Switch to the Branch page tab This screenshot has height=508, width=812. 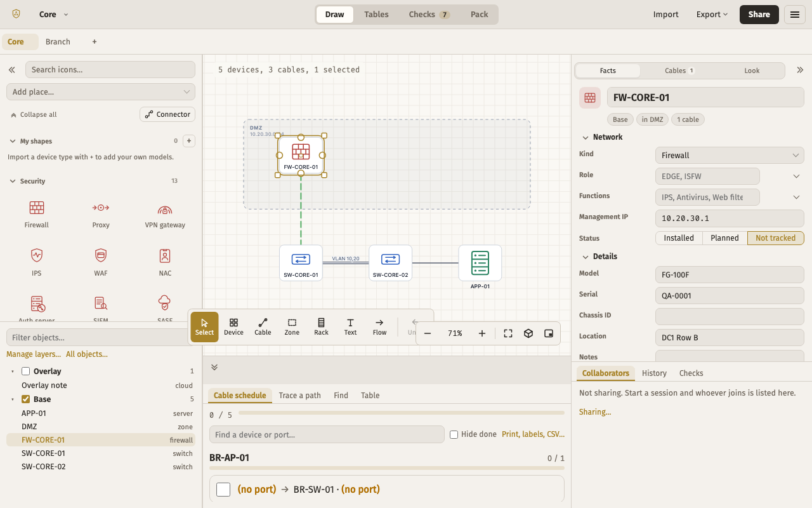[58, 42]
